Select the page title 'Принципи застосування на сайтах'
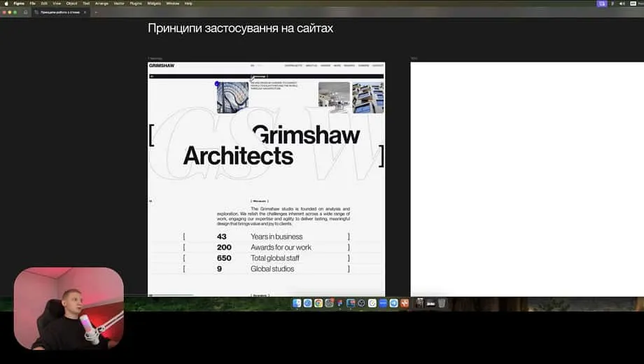644x364 pixels. click(x=240, y=28)
